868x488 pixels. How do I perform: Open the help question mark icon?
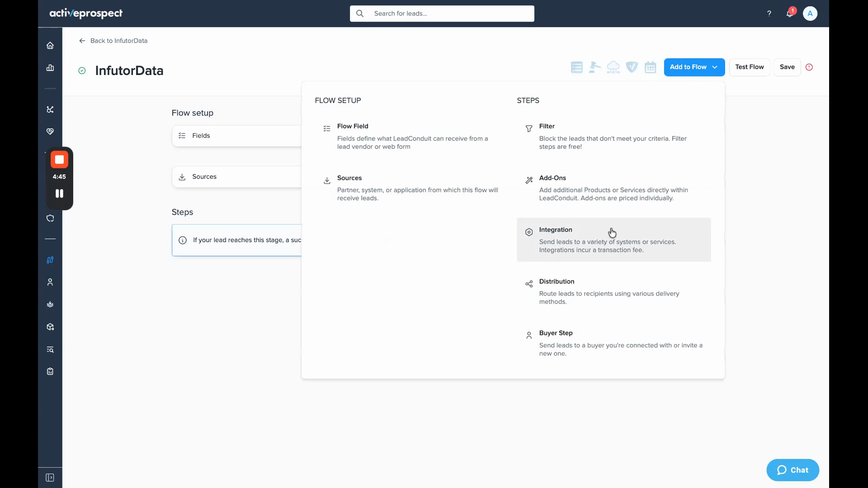pyautogui.click(x=769, y=14)
